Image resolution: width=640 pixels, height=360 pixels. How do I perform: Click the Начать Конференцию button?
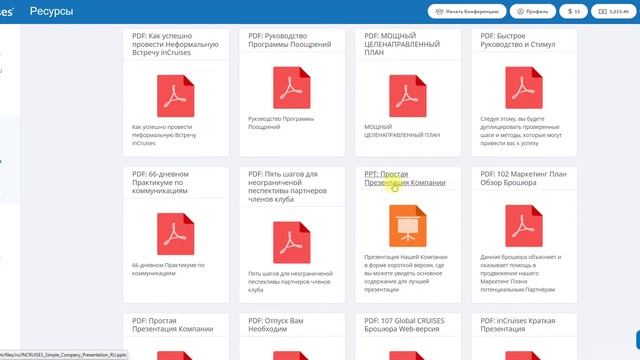(x=467, y=11)
